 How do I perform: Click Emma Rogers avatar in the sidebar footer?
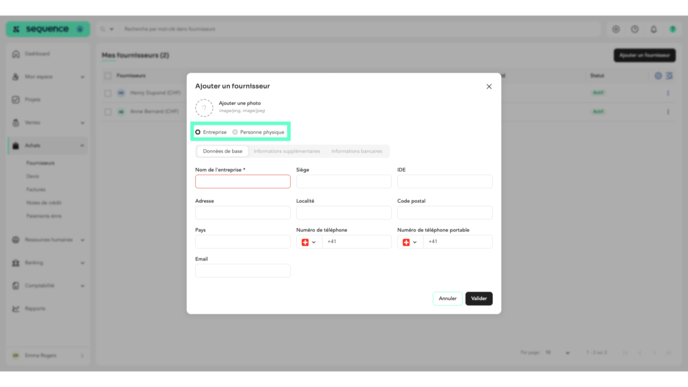point(16,356)
